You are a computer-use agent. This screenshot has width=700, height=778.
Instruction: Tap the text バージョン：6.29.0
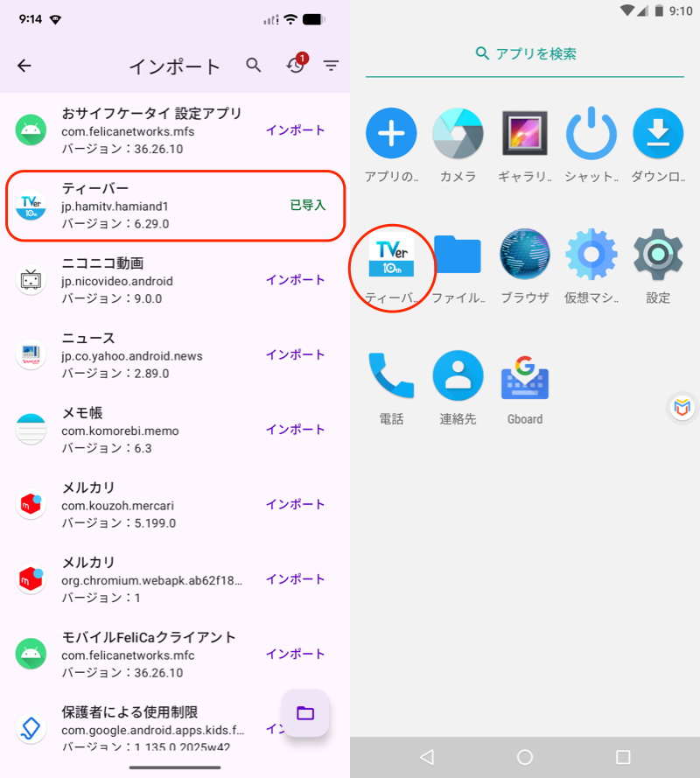[x=115, y=224]
